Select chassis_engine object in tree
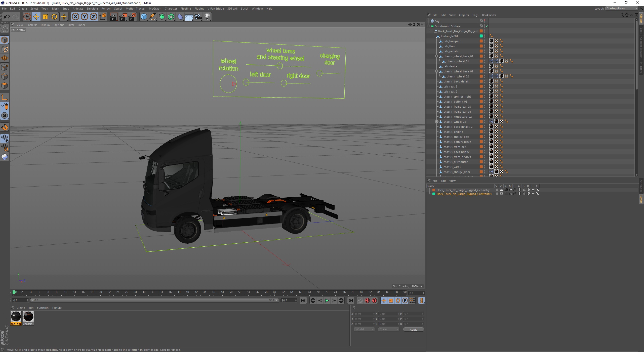Viewport: 644px width, 352px height. (x=453, y=132)
